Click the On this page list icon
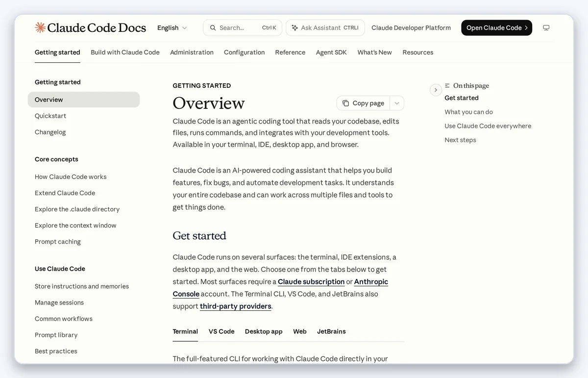 coord(447,86)
